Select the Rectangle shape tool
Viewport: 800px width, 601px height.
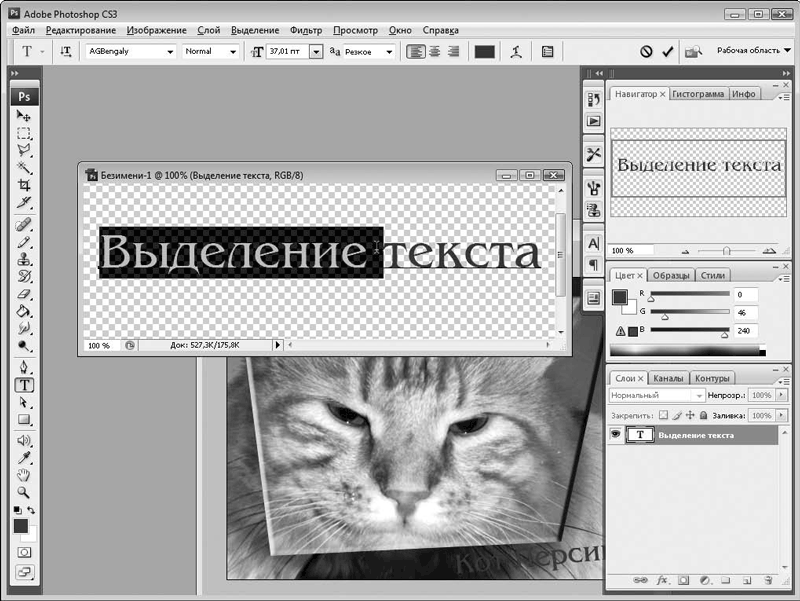click(23, 419)
